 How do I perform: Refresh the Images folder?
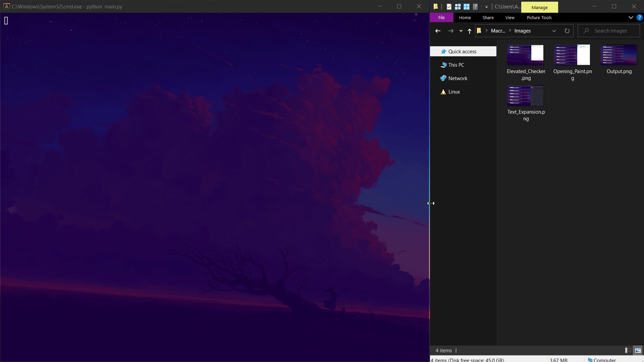click(567, 31)
